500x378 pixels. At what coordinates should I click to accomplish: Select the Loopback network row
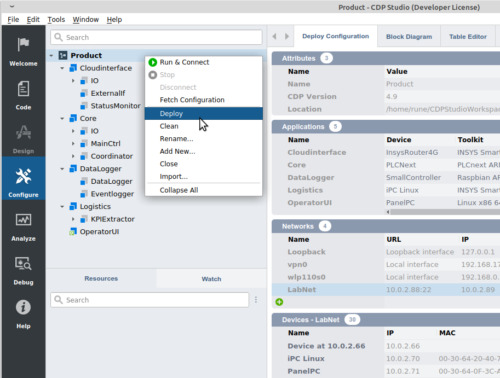point(386,252)
